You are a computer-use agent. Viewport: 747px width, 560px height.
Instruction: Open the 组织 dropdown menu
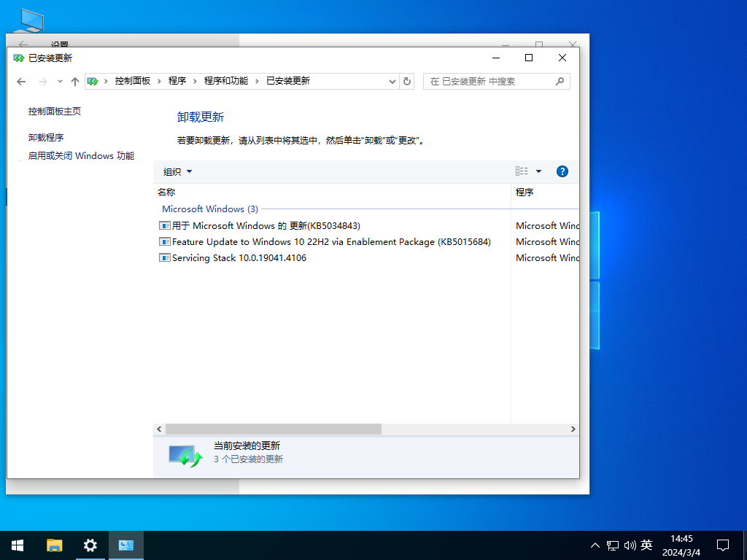177,171
